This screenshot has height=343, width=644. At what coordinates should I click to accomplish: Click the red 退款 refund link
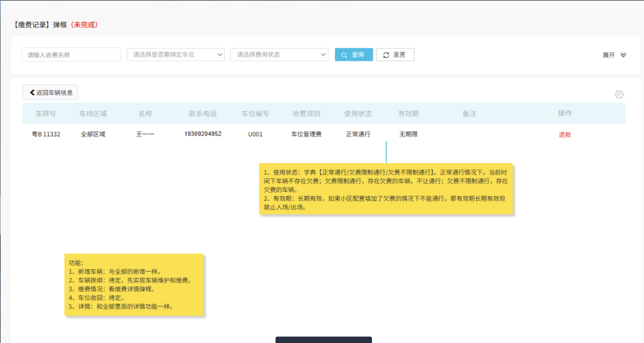pos(565,134)
